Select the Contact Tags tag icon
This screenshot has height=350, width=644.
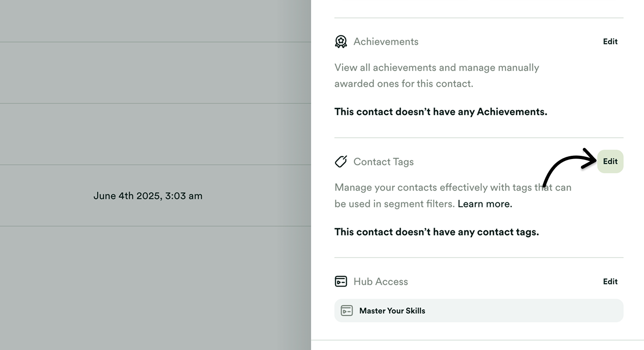pyautogui.click(x=340, y=161)
